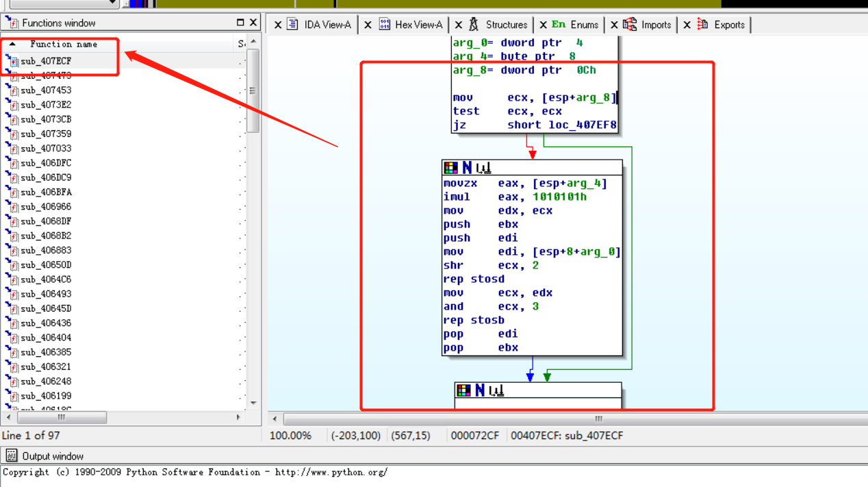The image size is (868, 487).
Task: Click the IDA View-A document icon
Action: (293, 24)
